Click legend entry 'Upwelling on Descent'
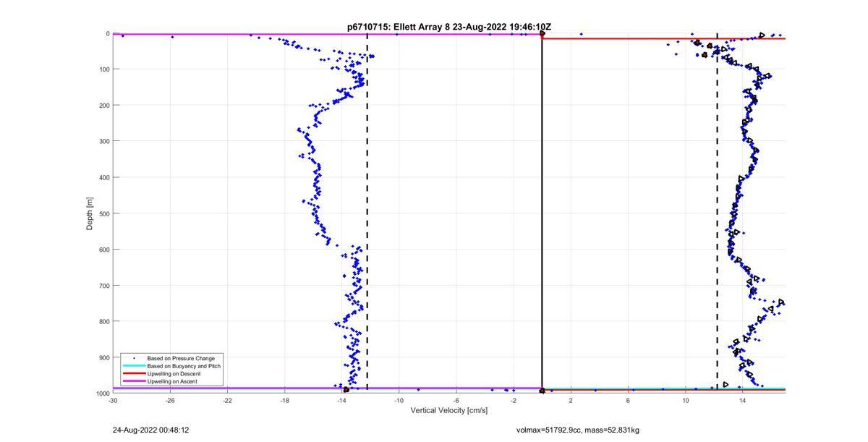Viewport: 868px width, 442px height. tap(174, 373)
